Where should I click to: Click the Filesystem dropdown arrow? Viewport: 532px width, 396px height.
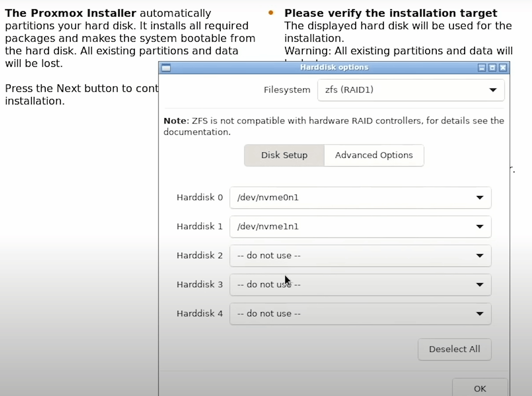493,90
